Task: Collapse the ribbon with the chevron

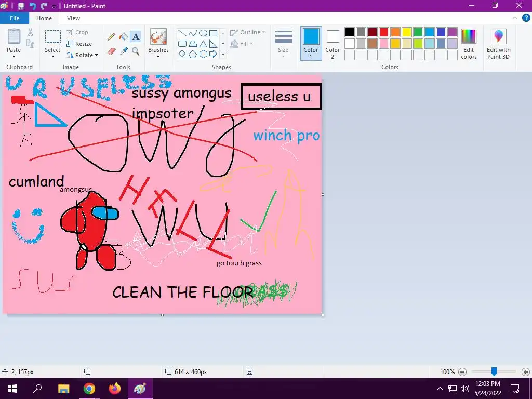Action: (x=515, y=18)
